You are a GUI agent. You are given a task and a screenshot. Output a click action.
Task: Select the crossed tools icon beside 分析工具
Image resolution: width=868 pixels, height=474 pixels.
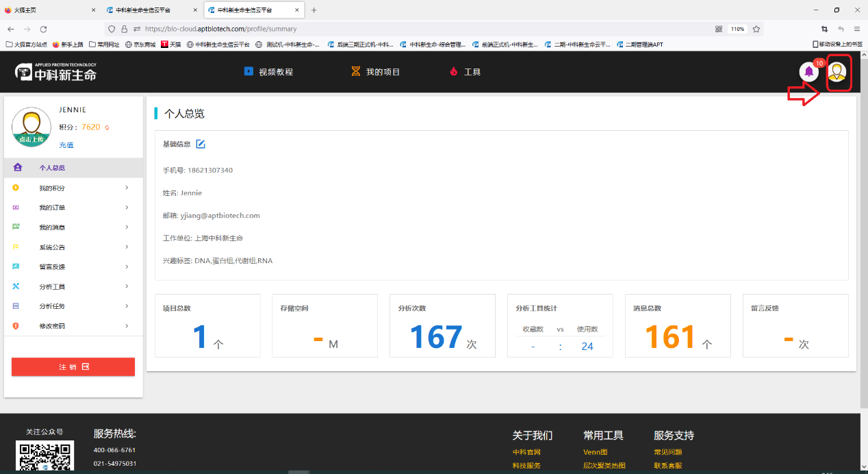(17, 286)
